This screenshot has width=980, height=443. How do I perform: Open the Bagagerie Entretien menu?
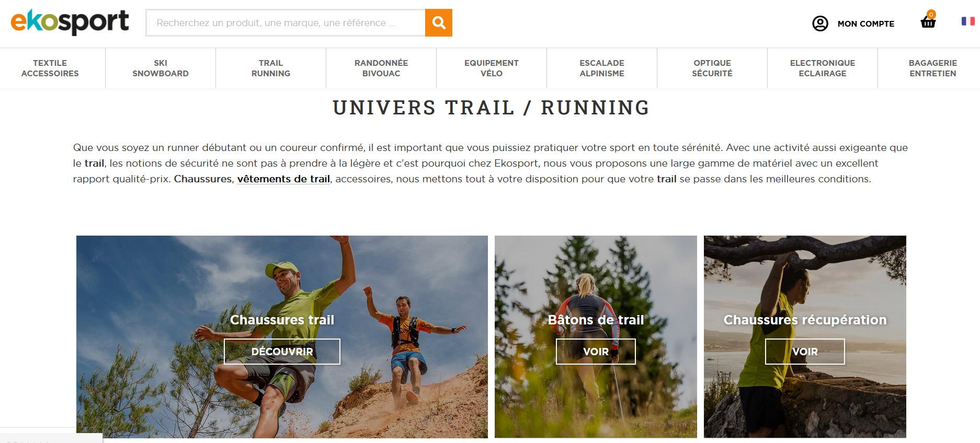click(x=933, y=68)
